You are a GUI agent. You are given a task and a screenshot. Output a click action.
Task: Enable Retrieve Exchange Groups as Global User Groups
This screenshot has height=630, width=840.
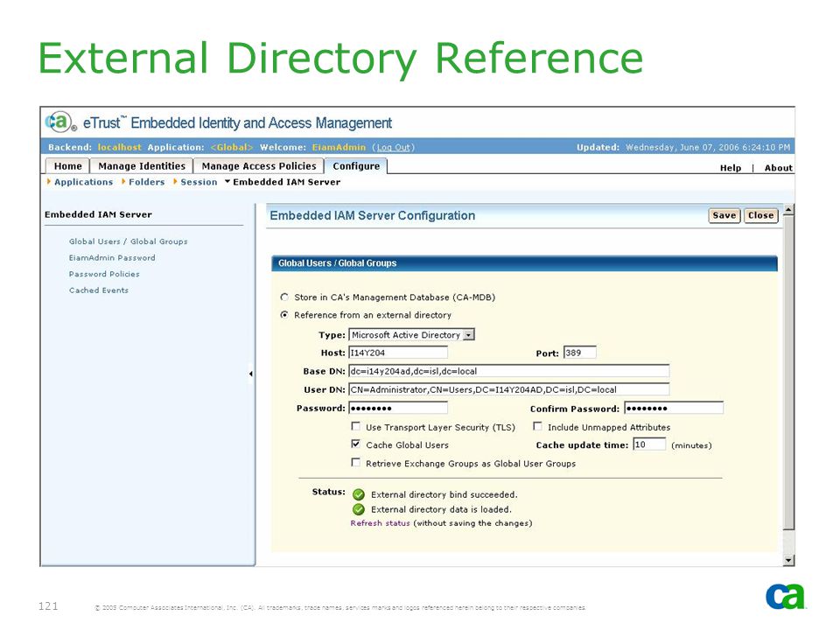coord(356,462)
